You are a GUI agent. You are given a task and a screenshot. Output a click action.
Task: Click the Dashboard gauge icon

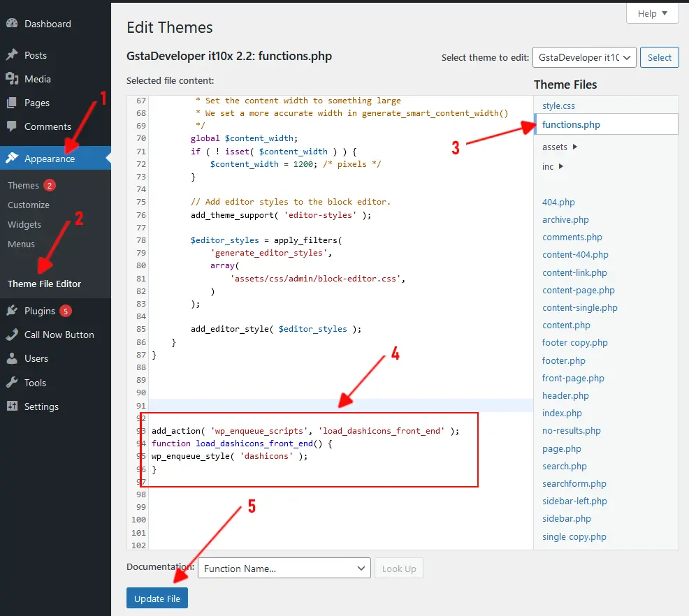pos(13,24)
